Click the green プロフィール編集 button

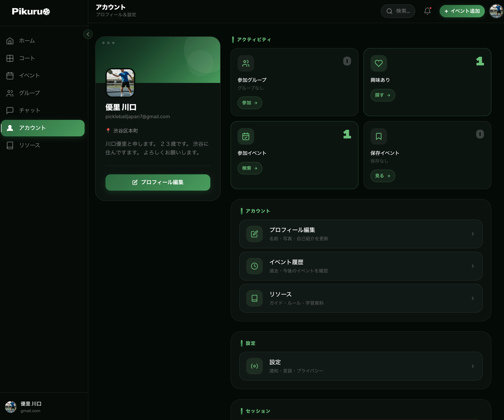click(x=158, y=182)
